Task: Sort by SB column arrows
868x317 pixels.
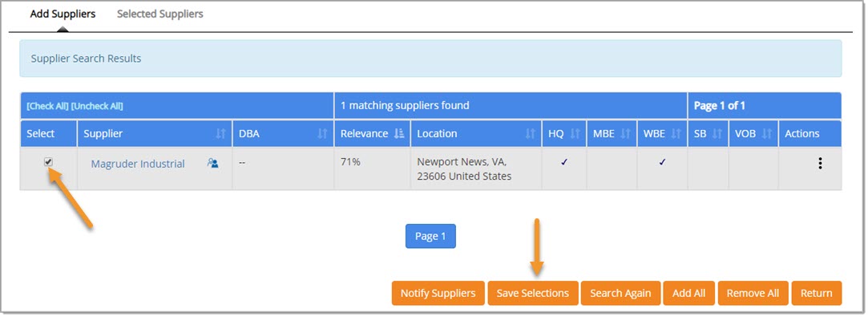Action: pyautogui.click(x=717, y=133)
